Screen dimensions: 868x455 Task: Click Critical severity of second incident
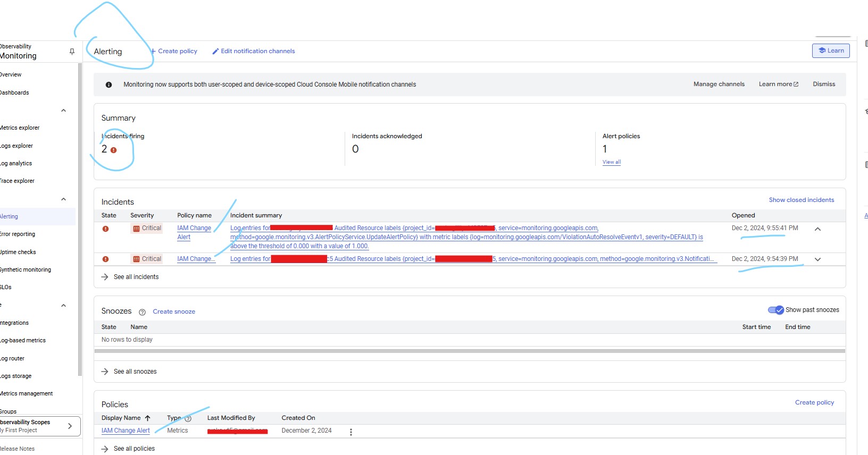147,259
